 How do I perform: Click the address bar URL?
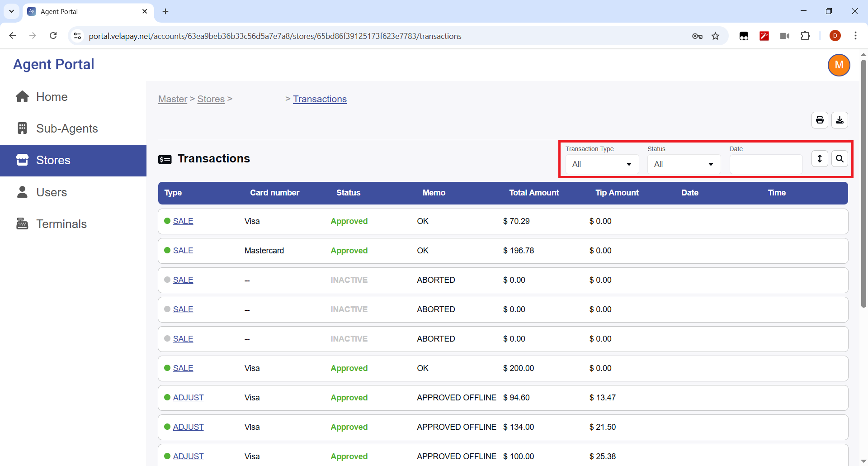click(x=275, y=36)
